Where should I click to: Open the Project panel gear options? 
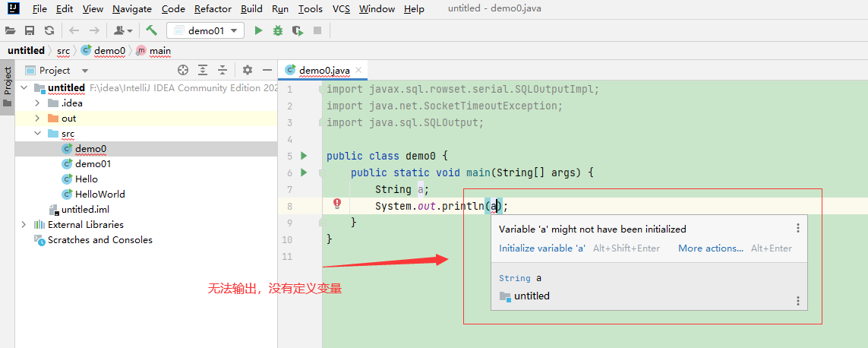pyautogui.click(x=248, y=70)
